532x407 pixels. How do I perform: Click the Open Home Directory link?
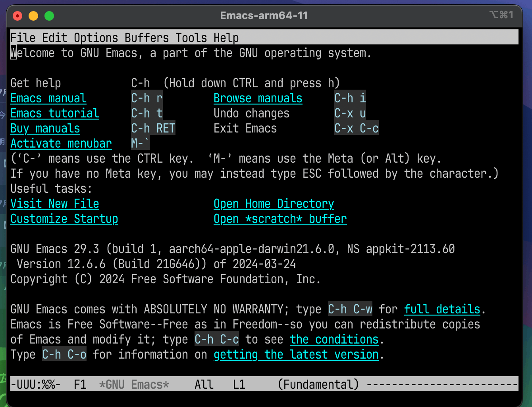pos(274,203)
